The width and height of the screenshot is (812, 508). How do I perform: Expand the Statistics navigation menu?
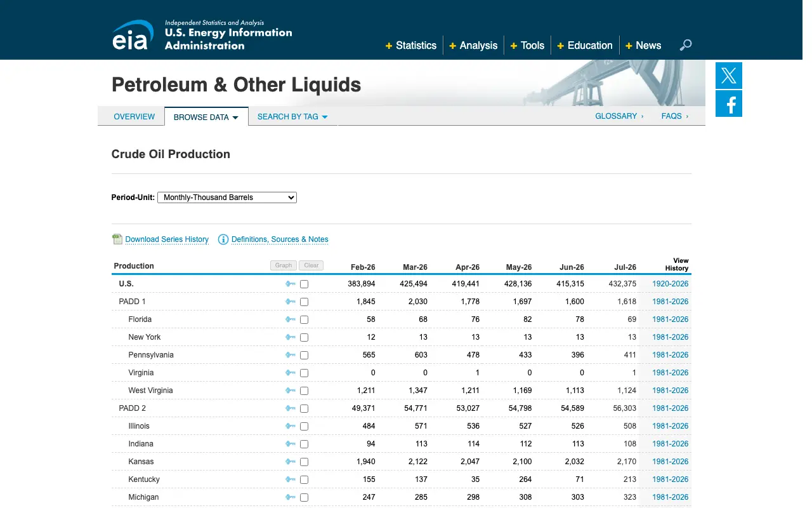[x=411, y=45]
